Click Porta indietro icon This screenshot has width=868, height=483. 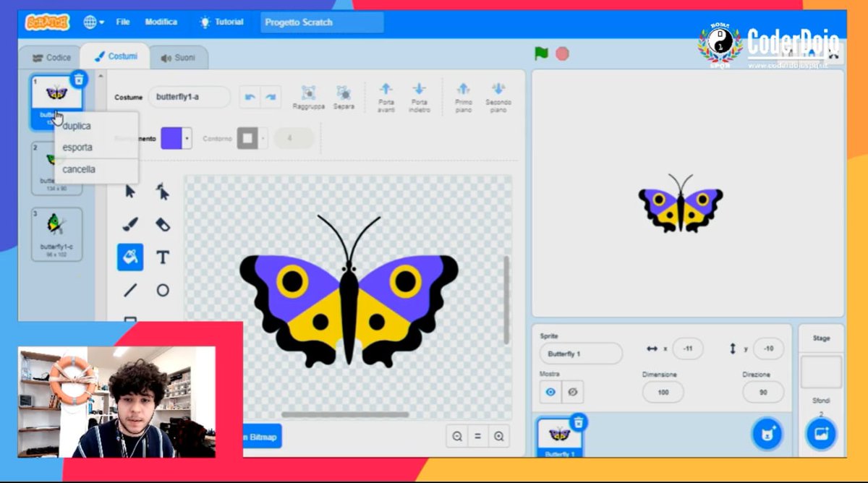coord(419,89)
